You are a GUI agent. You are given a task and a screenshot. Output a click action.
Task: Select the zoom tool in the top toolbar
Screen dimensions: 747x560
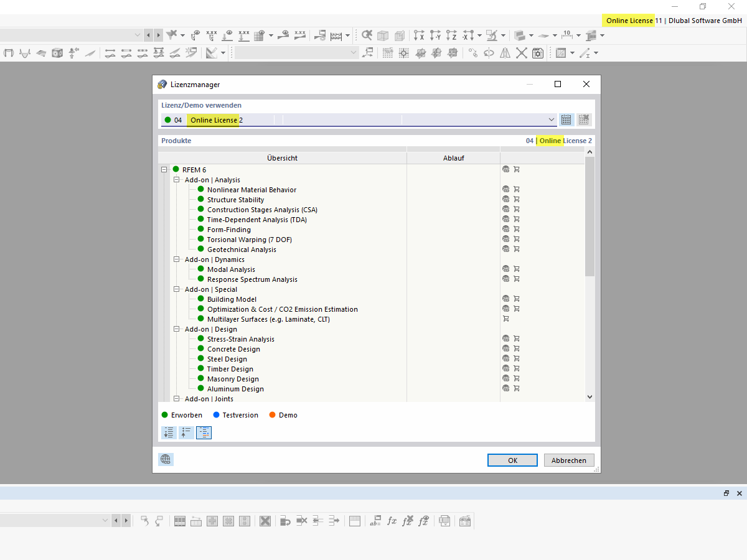tap(367, 35)
